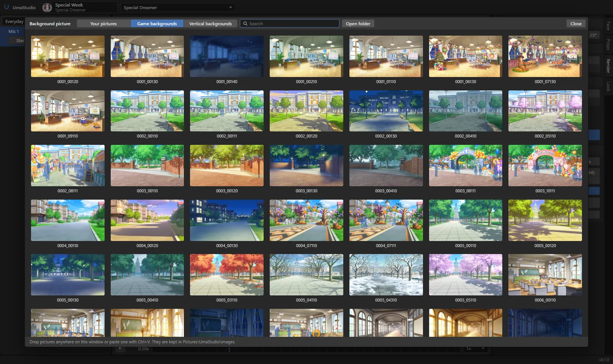This screenshot has height=364, width=613.
Task: Open the Render side tab
Action: point(608,66)
